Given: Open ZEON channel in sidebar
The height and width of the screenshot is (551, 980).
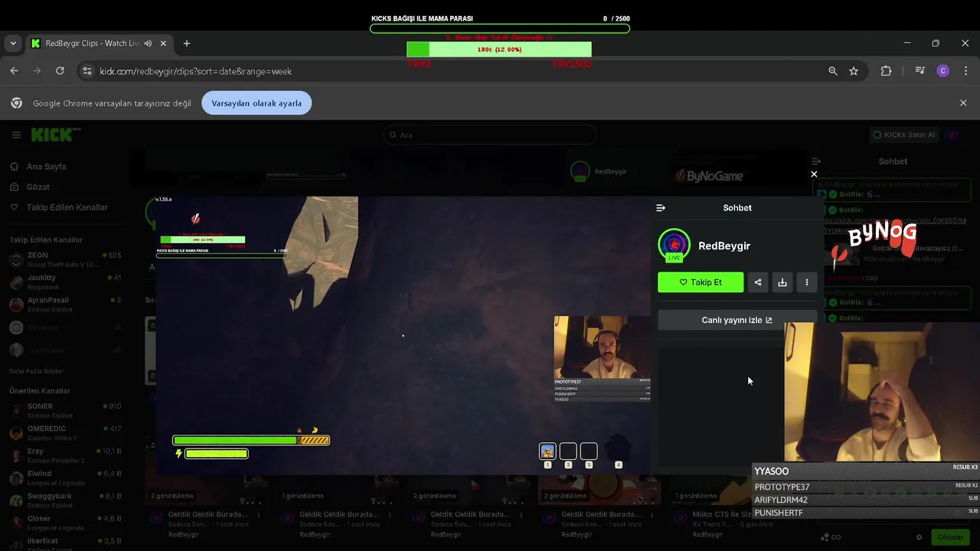Looking at the screenshot, I should [x=64, y=259].
